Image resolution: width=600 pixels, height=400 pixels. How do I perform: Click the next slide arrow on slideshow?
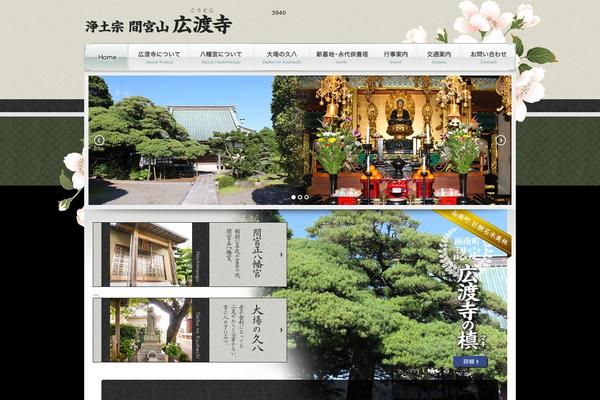(501, 140)
